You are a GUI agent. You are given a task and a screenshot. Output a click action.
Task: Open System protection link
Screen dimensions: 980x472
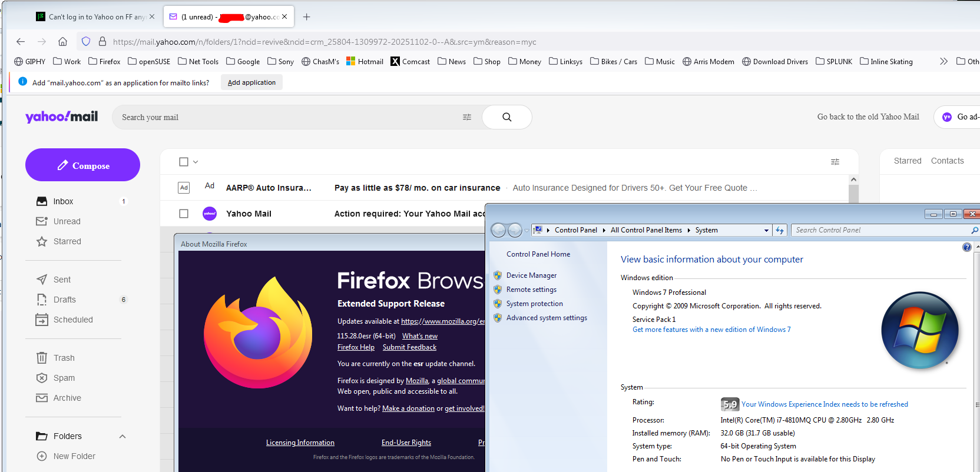(534, 304)
